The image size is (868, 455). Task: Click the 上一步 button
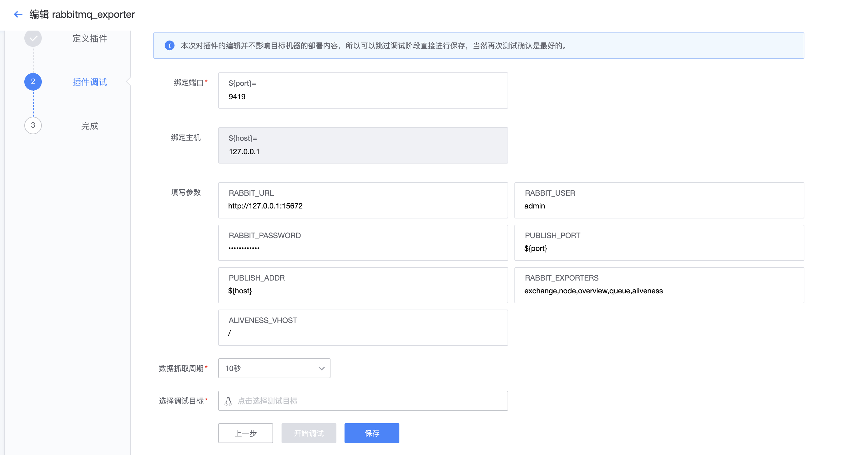pos(245,433)
